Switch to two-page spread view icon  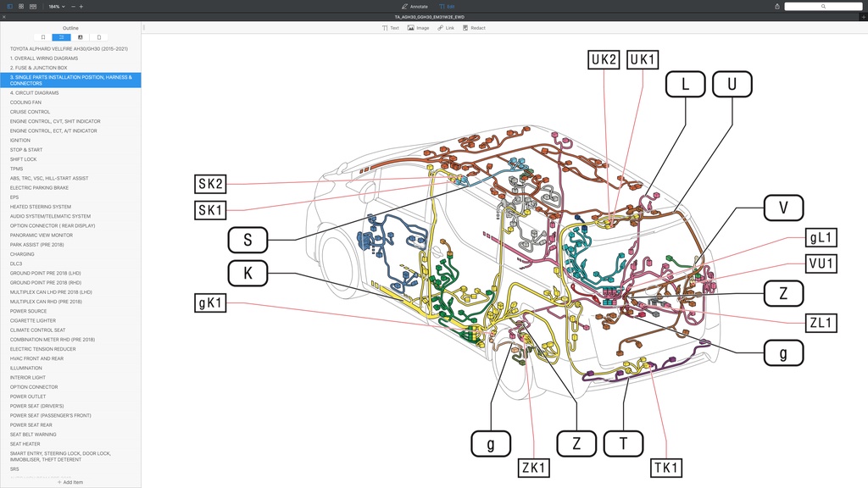33,6
